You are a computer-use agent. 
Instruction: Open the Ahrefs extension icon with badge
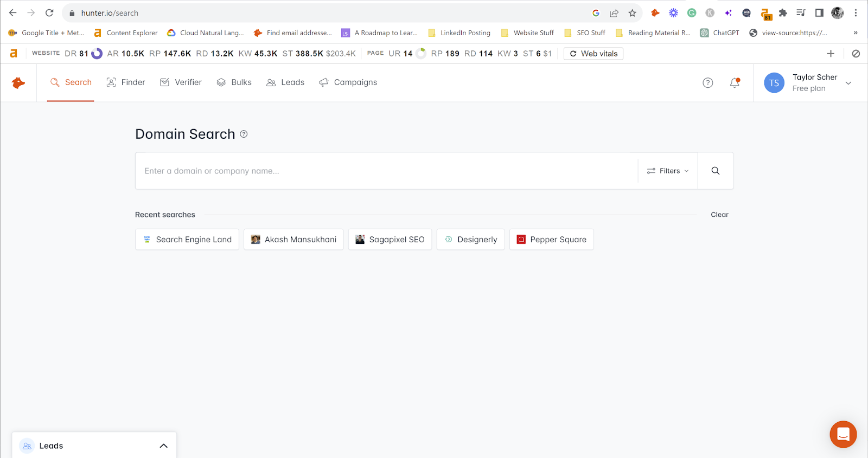click(x=765, y=14)
